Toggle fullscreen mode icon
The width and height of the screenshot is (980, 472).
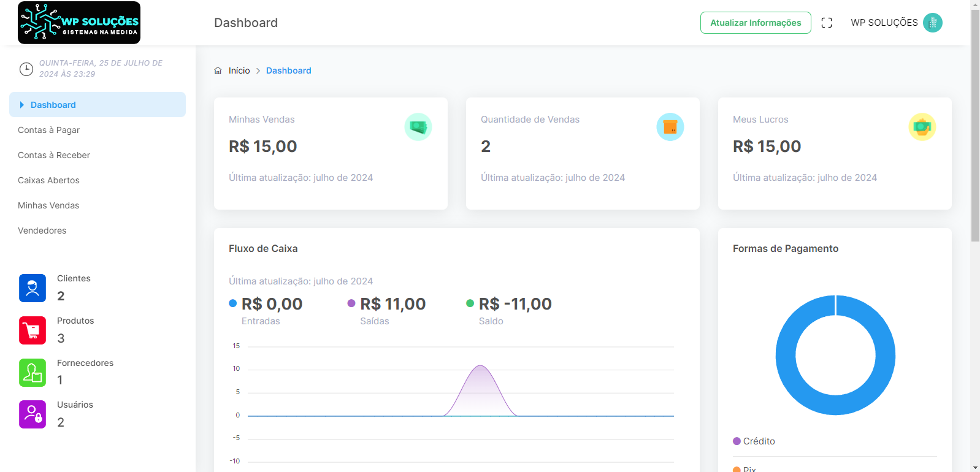[827, 23]
